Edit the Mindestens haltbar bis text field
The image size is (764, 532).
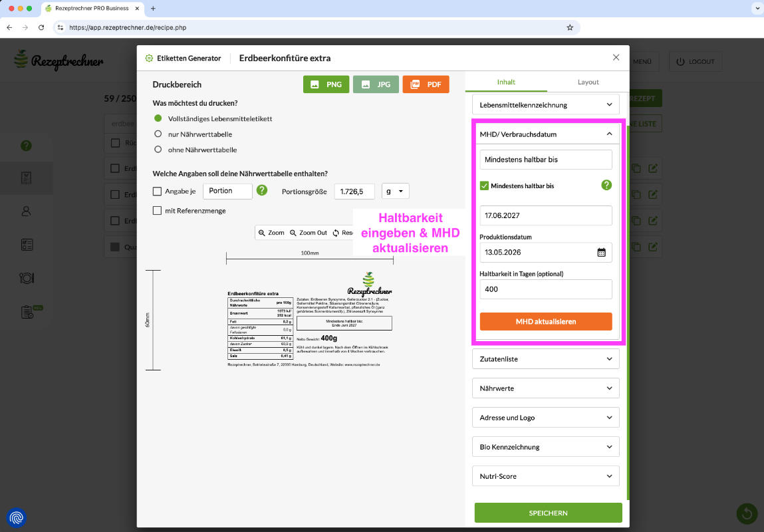546,160
